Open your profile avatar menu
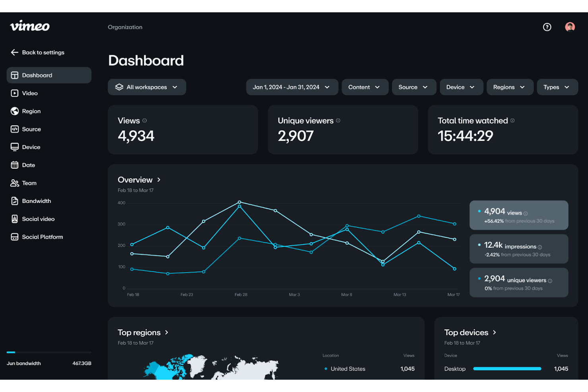Viewport: 588px width, 392px height. coord(570,27)
